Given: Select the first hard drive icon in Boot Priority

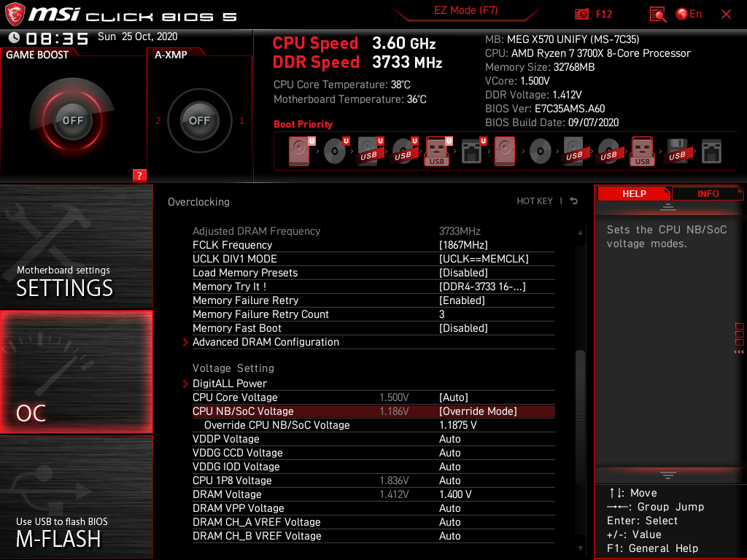Looking at the screenshot, I should click(298, 149).
